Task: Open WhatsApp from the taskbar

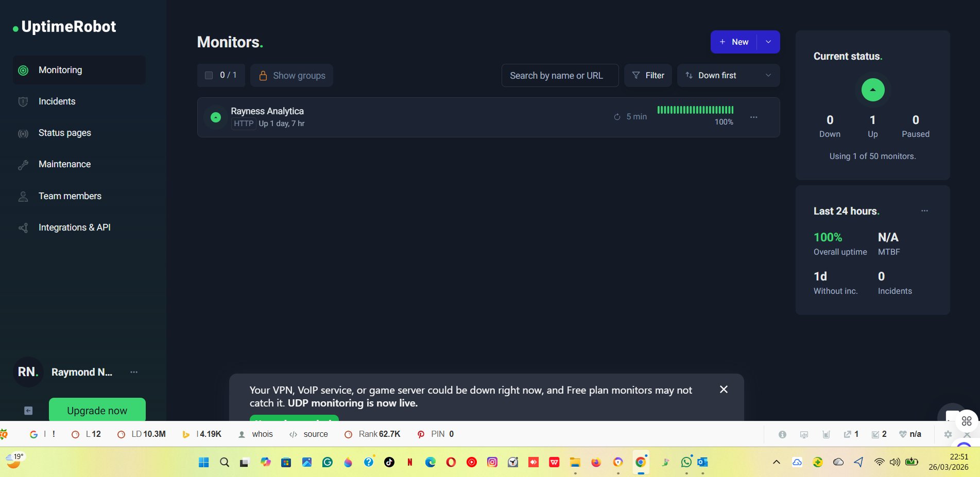Action: 686,462
